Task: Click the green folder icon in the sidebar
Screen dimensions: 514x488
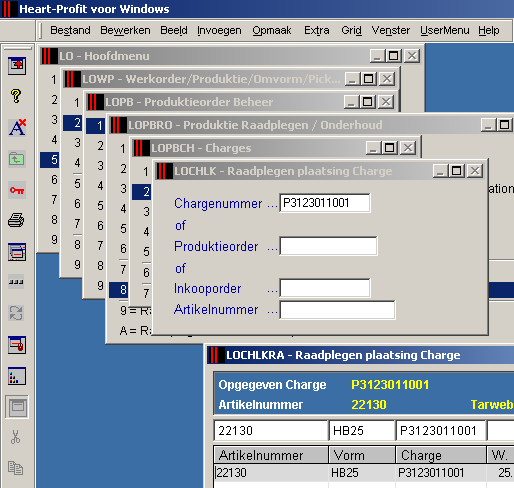Action: pos(17,159)
